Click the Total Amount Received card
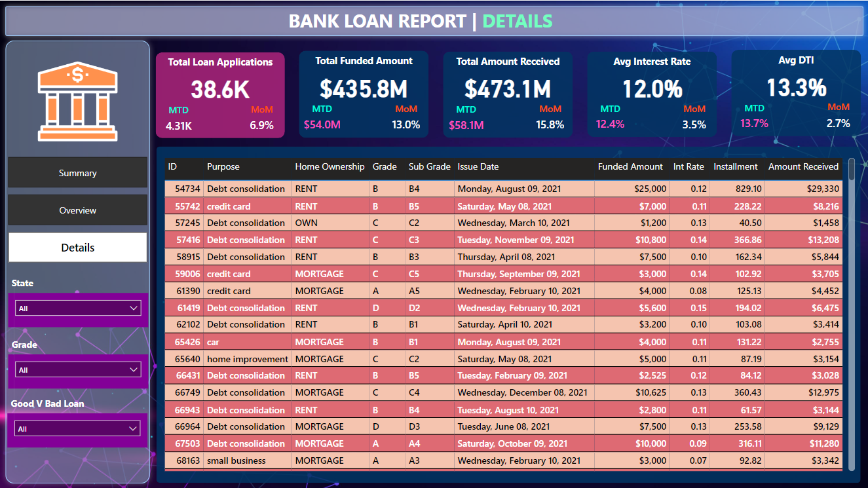This screenshot has height=488, width=868. point(508,95)
